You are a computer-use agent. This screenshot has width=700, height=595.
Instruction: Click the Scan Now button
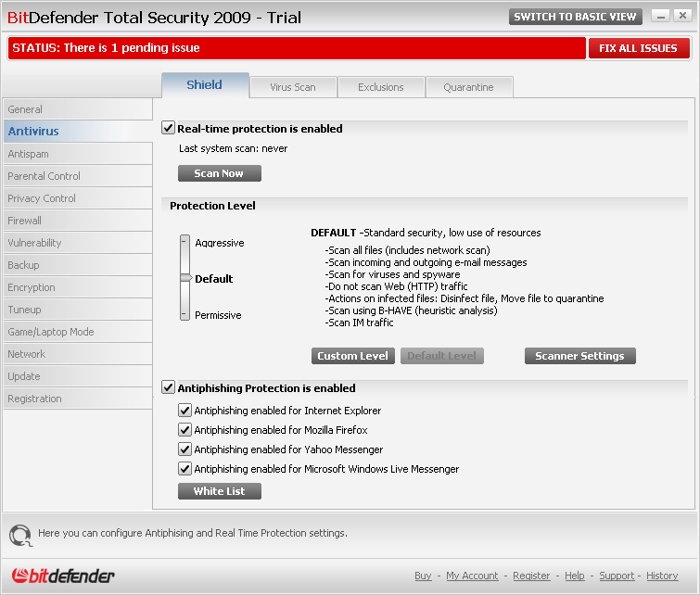point(219,173)
